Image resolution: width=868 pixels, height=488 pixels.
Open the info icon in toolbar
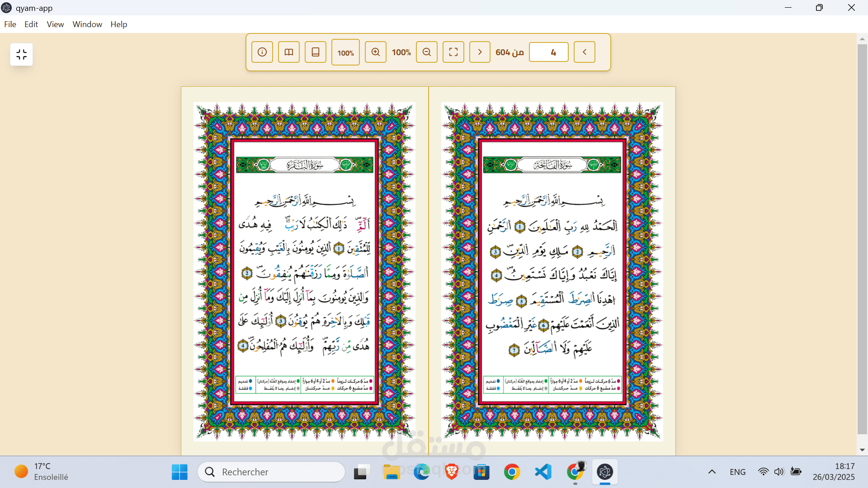(262, 52)
